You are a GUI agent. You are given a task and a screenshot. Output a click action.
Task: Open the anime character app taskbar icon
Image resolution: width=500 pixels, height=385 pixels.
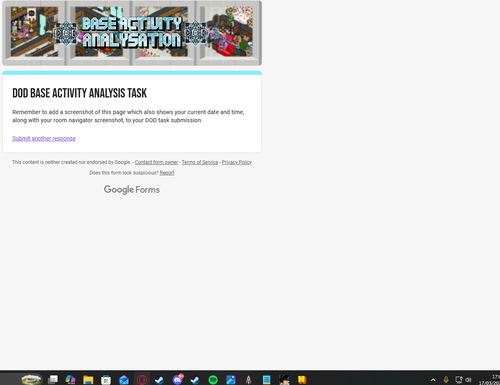(284, 379)
